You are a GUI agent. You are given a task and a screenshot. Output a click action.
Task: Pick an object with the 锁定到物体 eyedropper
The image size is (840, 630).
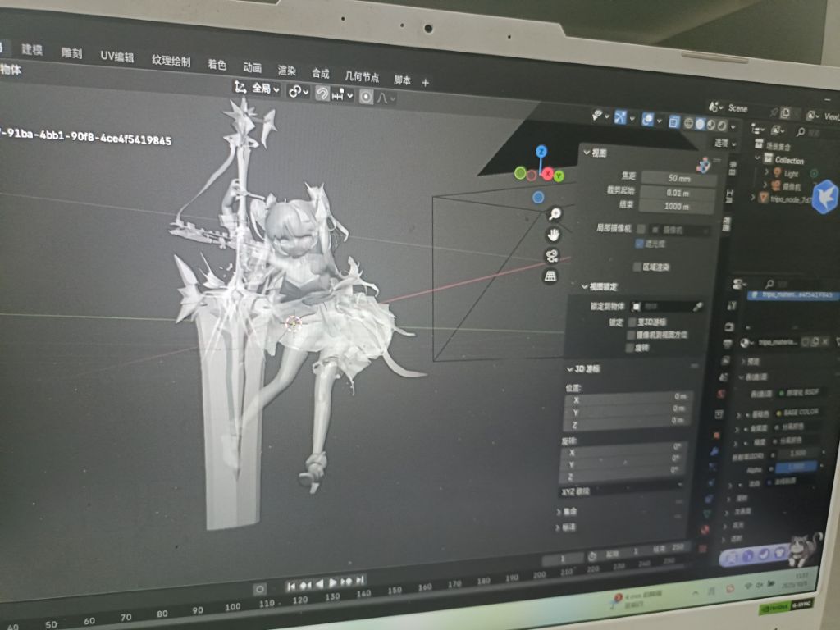coord(697,307)
